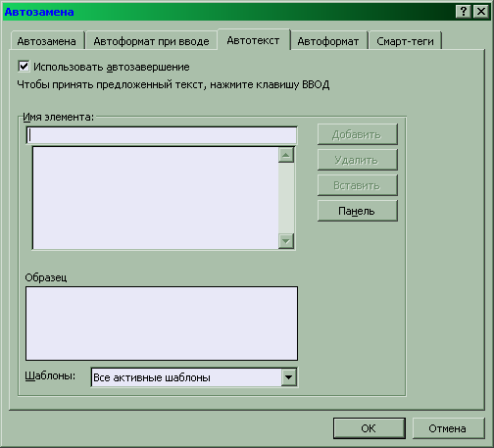
Task: Click the Удалить button
Action: coord(358,160)
